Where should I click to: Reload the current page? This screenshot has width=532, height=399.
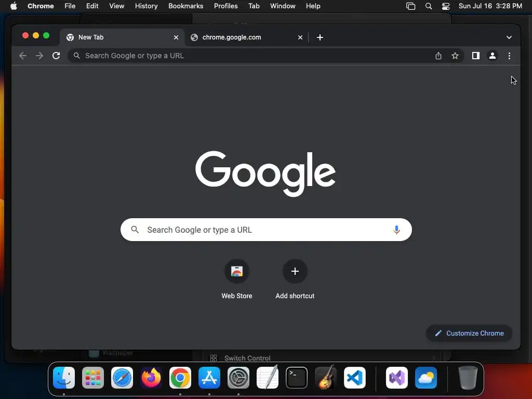[x=56, y=56]
